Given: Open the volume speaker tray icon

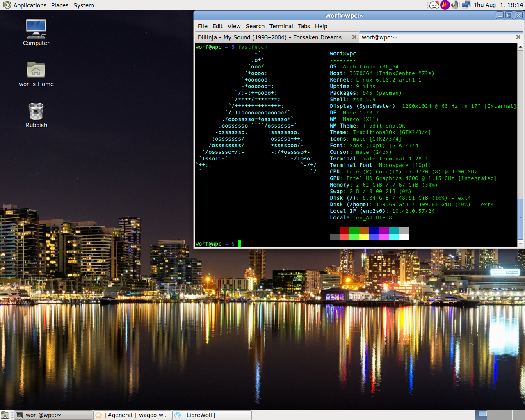Looking at the screenshot, I should pos(455,5).
